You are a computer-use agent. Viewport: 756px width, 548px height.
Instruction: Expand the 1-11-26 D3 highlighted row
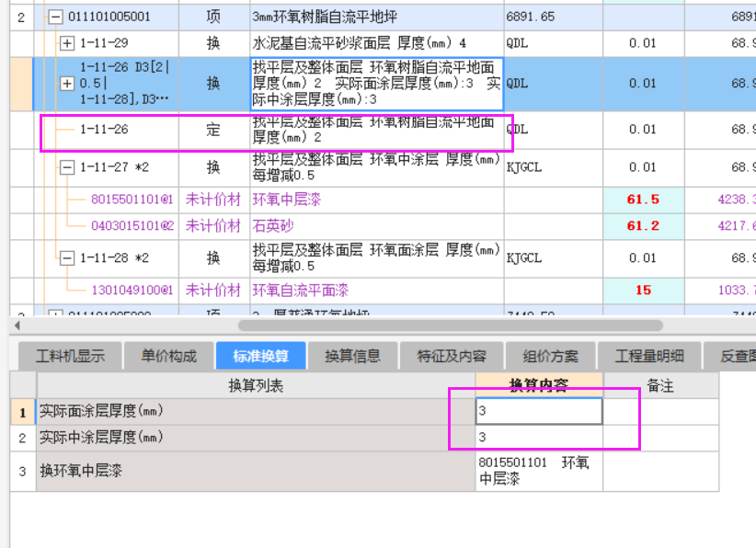67,84
